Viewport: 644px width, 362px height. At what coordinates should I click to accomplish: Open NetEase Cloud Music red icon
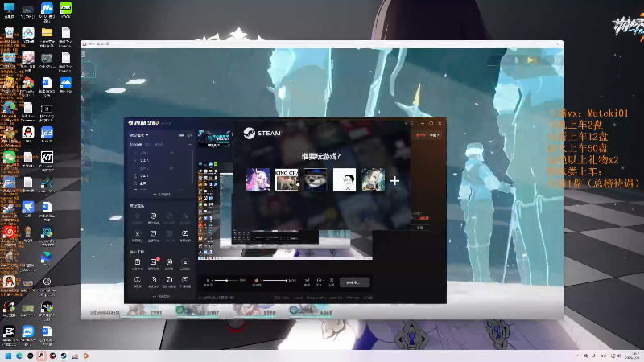pos(9,233)
